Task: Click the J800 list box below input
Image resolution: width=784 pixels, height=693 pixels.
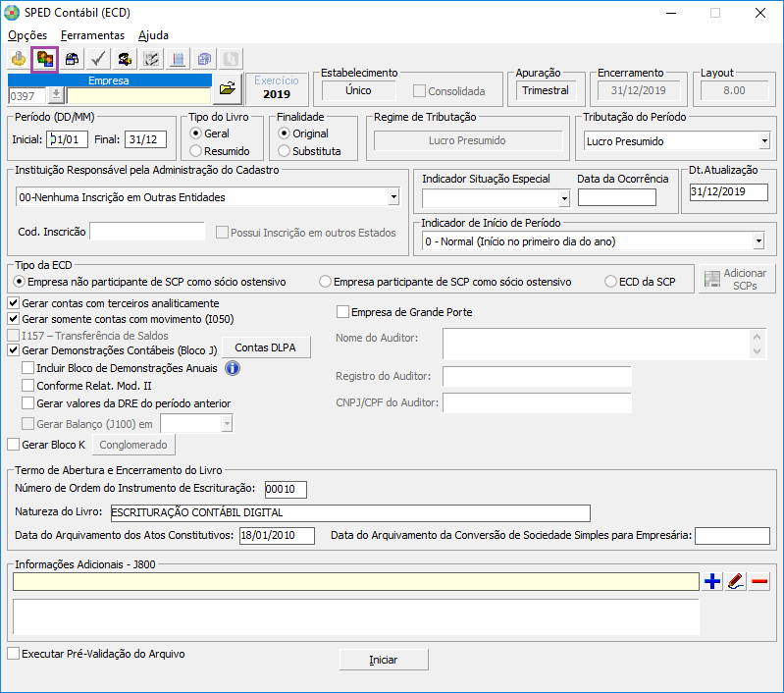Action: click(356, 617)
